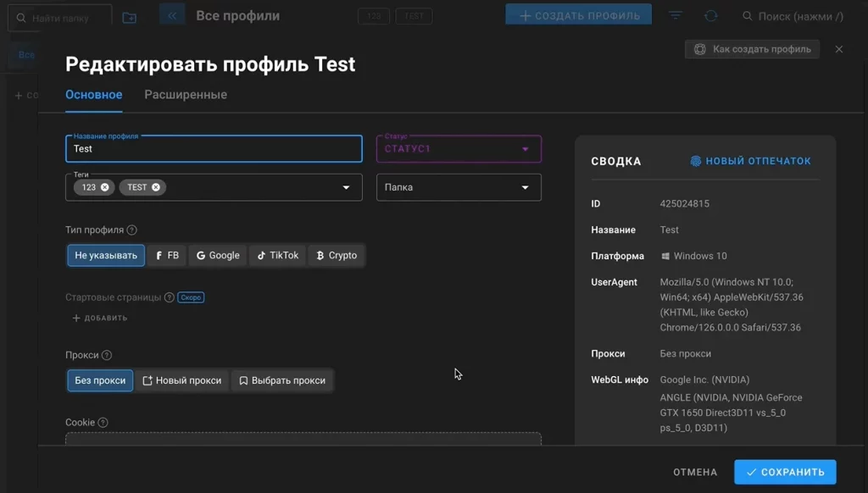Switch to the Расширенные tab
This screenshot has height=493, width=868.
(186, 95)
